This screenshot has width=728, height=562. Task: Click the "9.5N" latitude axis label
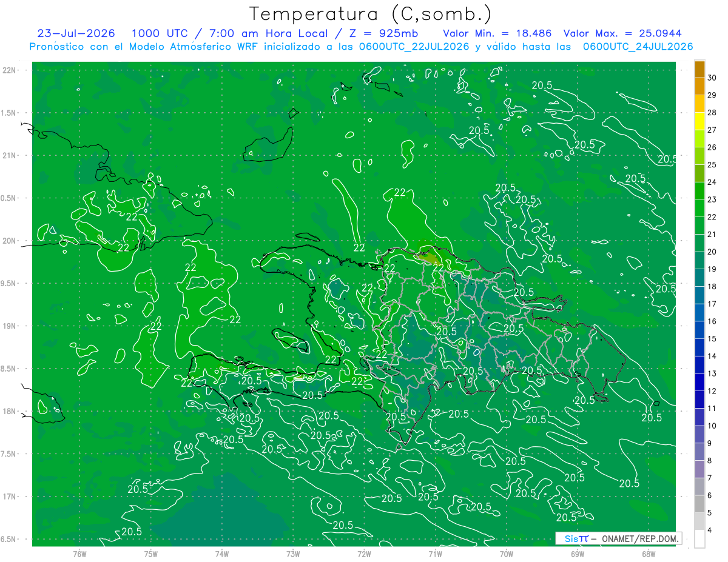tap(8, 283)
